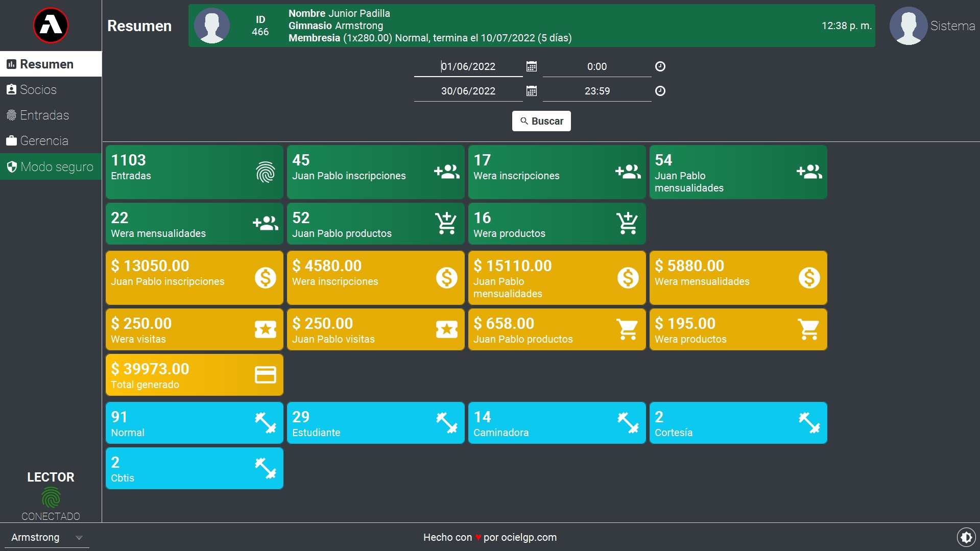Open the Entradas sidebar tab
The width and height of the screenshot is (980, 551).
click(x=51, y=115)
